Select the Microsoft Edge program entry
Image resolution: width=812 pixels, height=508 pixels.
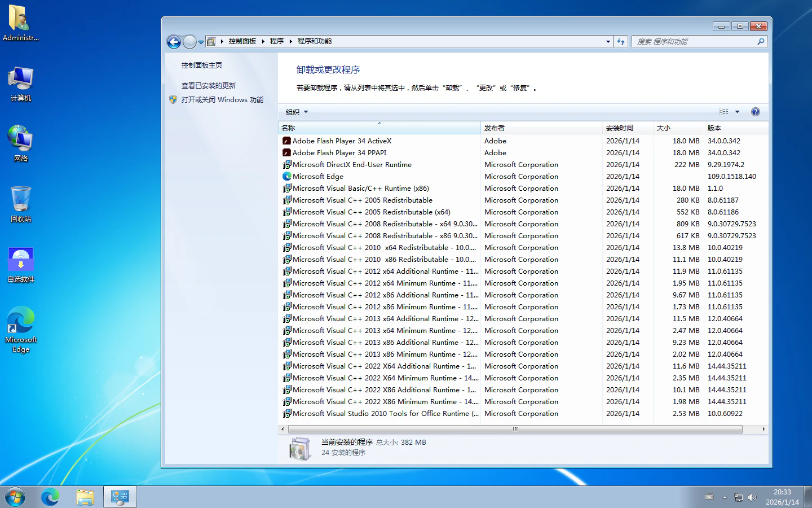pyautogui.click(x=318, y=177)
